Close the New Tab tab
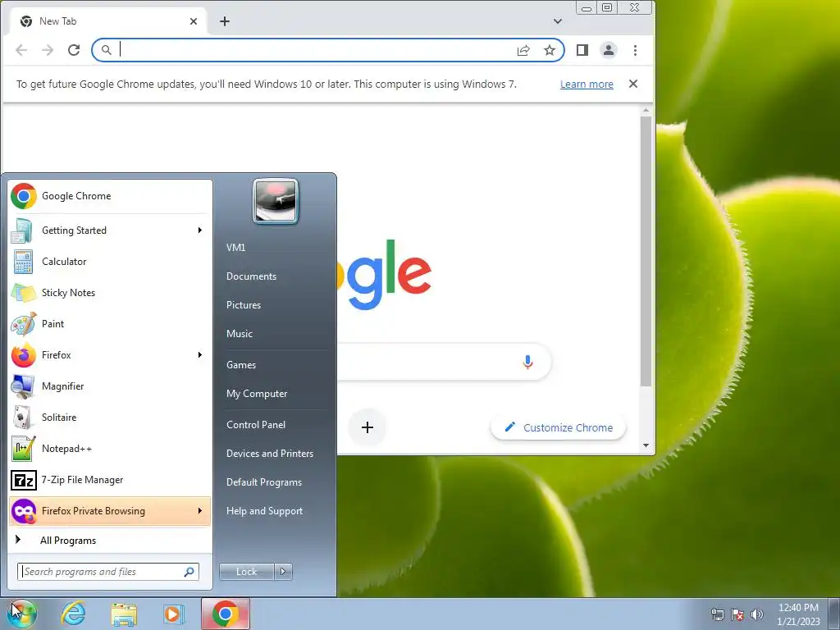The width and height of the screenshot is (840, 630). [x=194, y=21]
